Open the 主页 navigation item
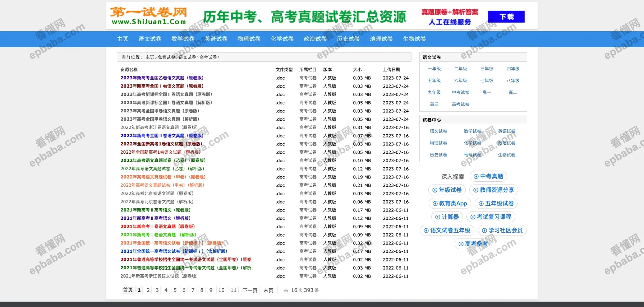 123,39
